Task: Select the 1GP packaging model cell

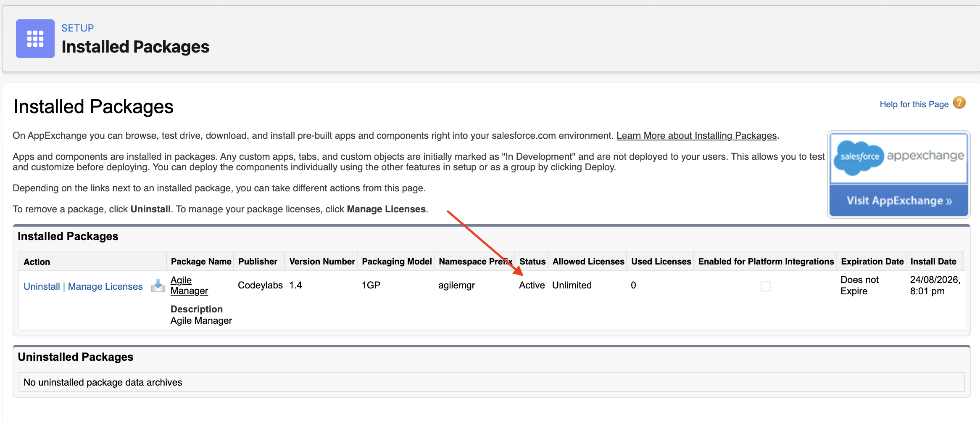Action: tap(371, 285)
